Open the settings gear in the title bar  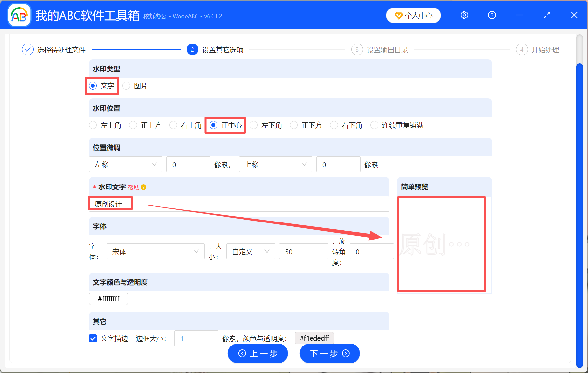point(464,15)
